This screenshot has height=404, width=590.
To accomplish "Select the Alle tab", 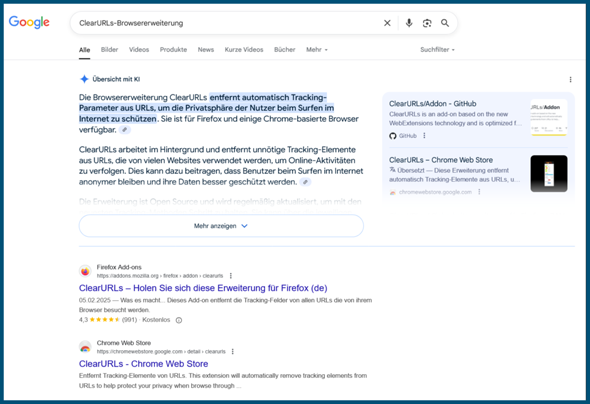I will (84, 50).
